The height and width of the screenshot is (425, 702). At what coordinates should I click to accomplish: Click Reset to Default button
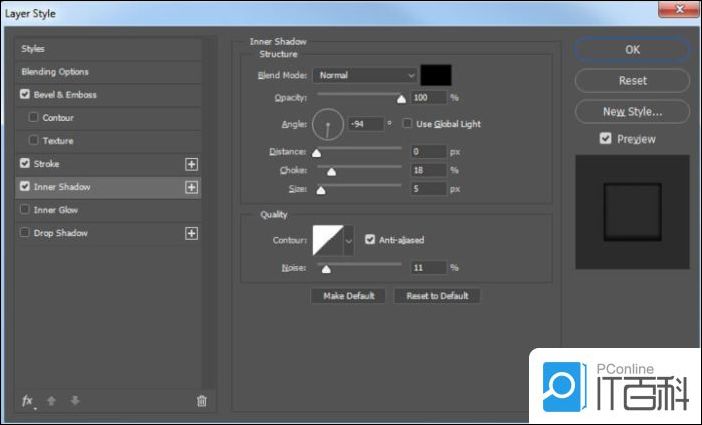click(x=437, y=296)
